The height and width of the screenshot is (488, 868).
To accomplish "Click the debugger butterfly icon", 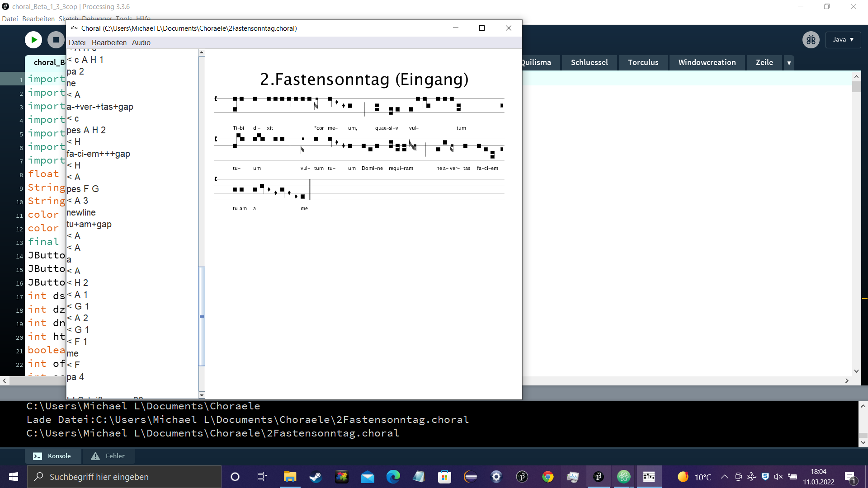I will (x=811, y=40).
